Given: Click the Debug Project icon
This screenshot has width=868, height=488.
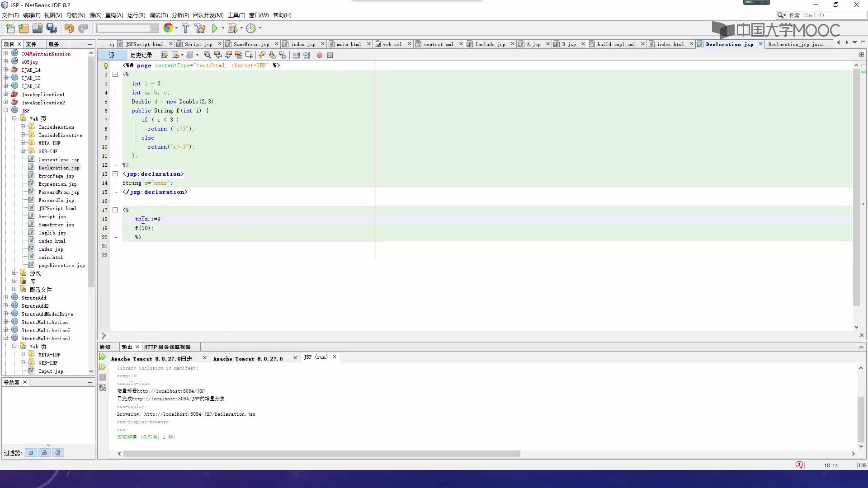Looking at the screenshot, I should point(232,28).
